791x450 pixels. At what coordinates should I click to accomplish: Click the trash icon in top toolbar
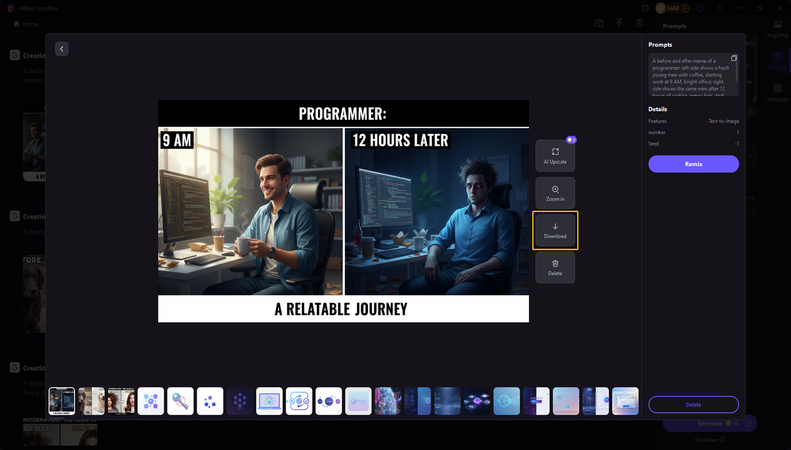click(x=640, y=23)
